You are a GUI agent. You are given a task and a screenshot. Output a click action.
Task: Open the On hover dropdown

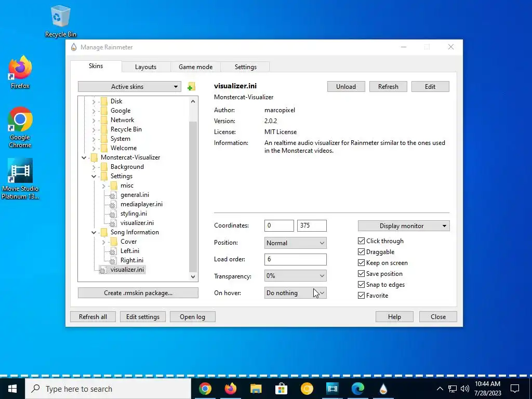[295, 293]
